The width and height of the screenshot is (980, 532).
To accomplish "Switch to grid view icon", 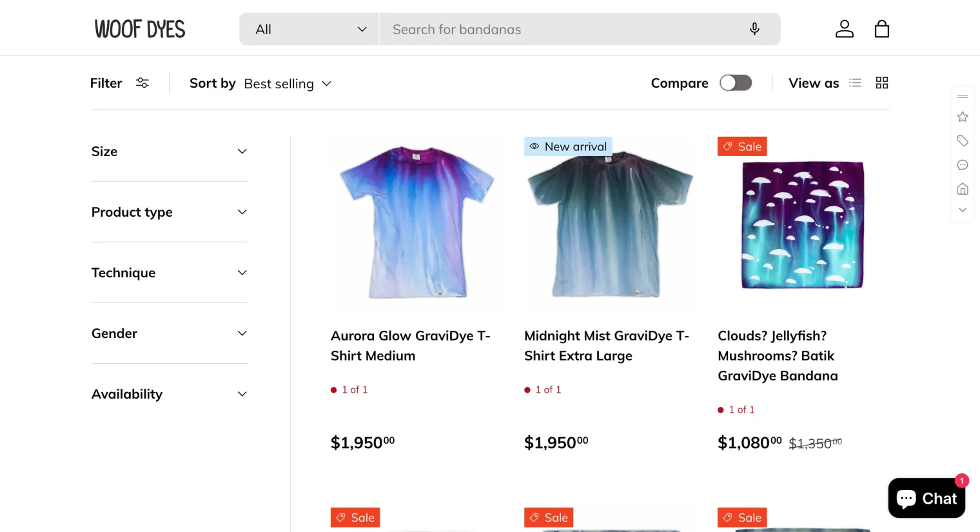I will [x=882, y=83].
